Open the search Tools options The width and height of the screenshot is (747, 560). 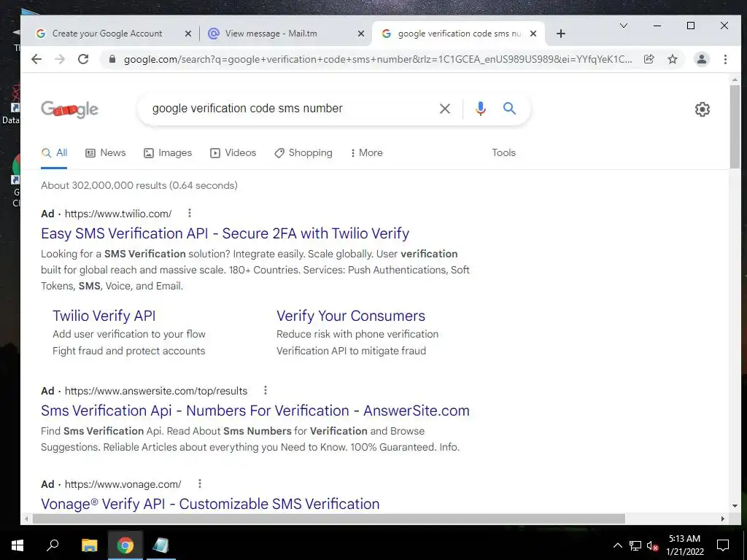click(503, 153)
